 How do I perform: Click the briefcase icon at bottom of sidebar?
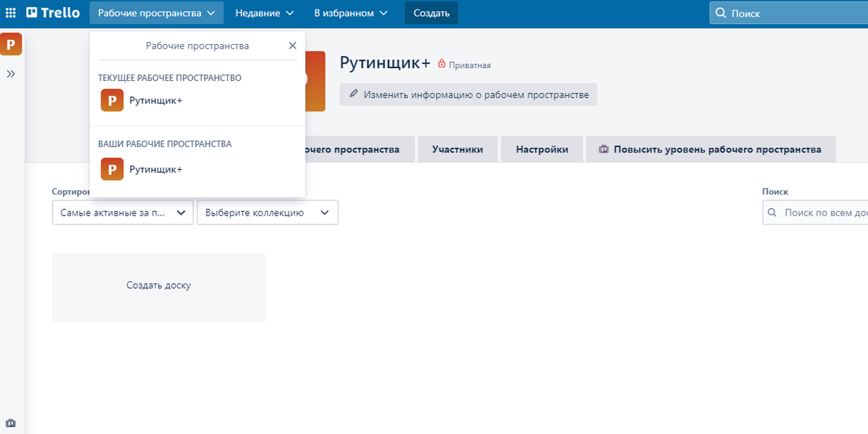click(11, 423)
